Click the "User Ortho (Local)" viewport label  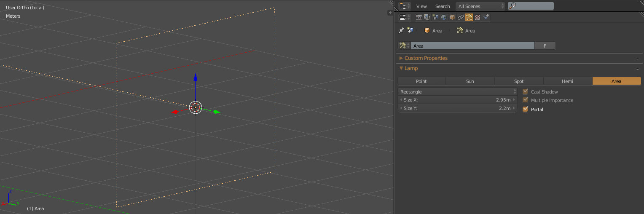click(x=25, y=7)
